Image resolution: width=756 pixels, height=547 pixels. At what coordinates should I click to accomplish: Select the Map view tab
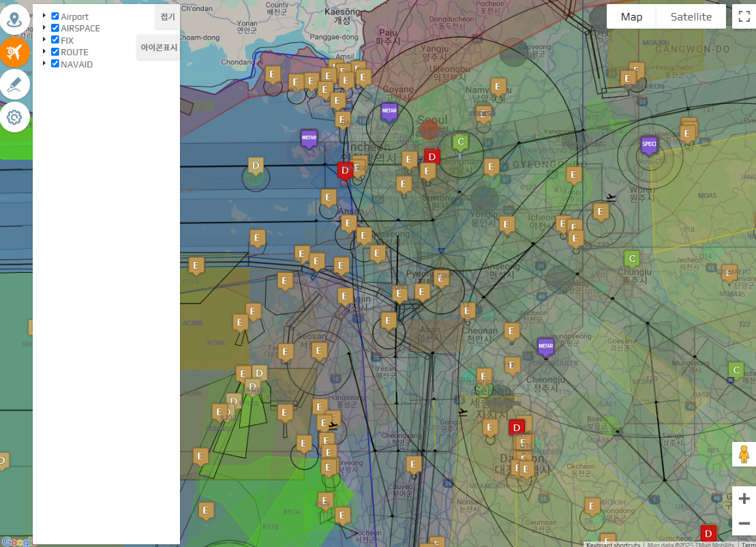pos(631,17)
